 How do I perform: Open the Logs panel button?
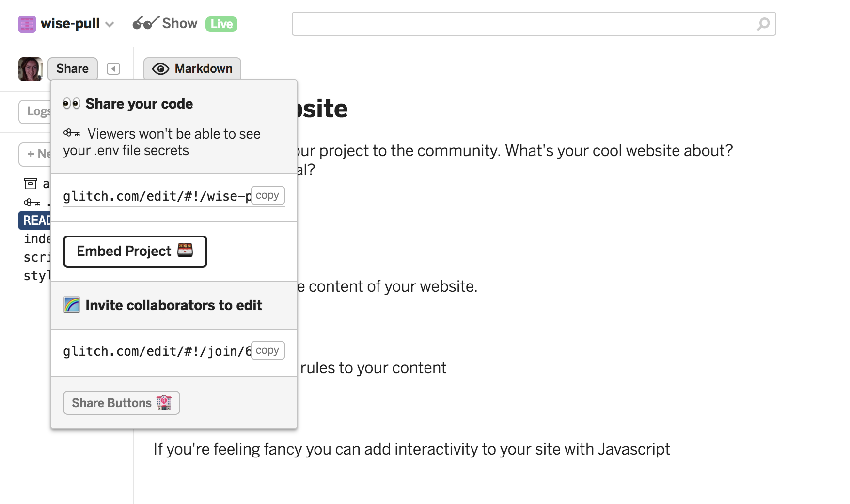(x=35, y=111)
